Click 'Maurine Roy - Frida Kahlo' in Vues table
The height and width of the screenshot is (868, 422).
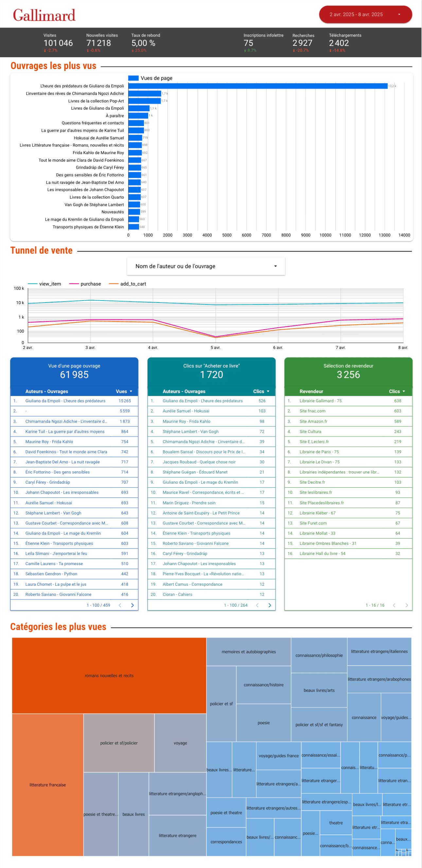[74, 442]
